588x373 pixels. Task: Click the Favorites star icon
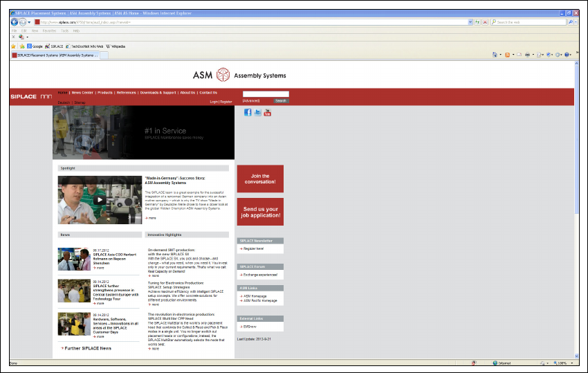click(14, 46)
